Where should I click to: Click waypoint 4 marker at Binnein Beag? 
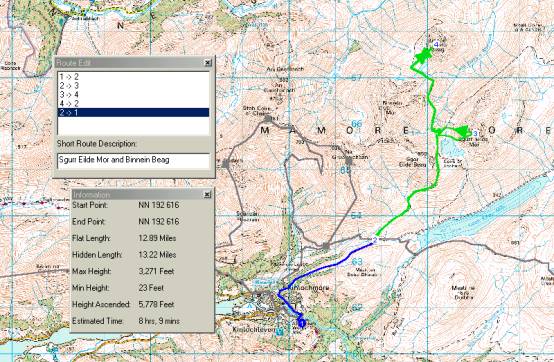pyautogui.click(x=436, y=44)
